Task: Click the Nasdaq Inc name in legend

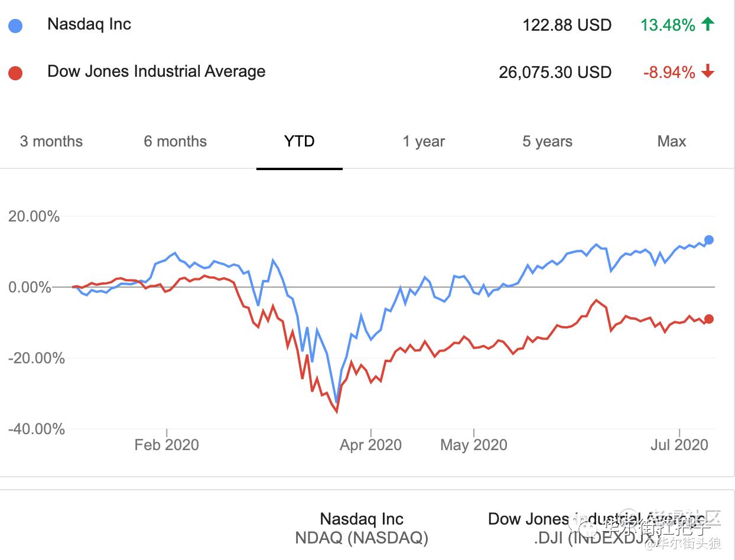Action: pos(89,24)
